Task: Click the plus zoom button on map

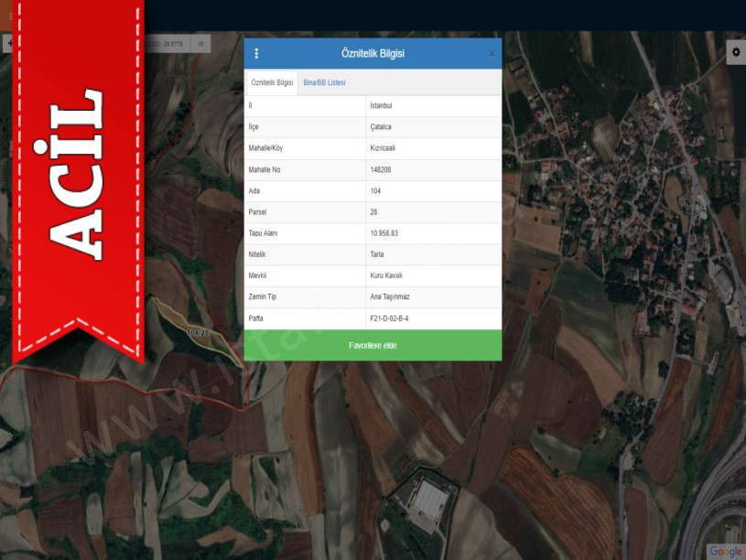Action: tap(7, 43)
